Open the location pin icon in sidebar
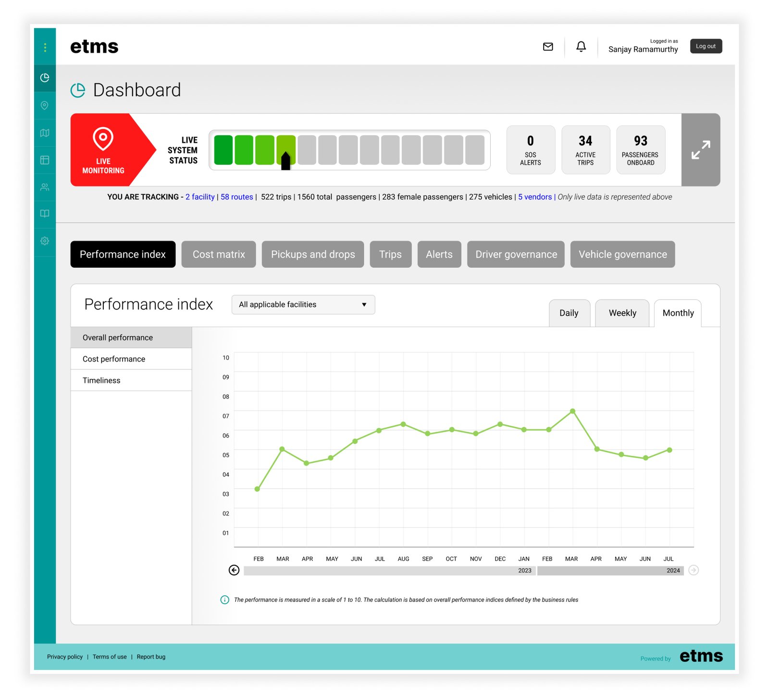The width and height of the screenshot is (769, 700). (45, 105)
